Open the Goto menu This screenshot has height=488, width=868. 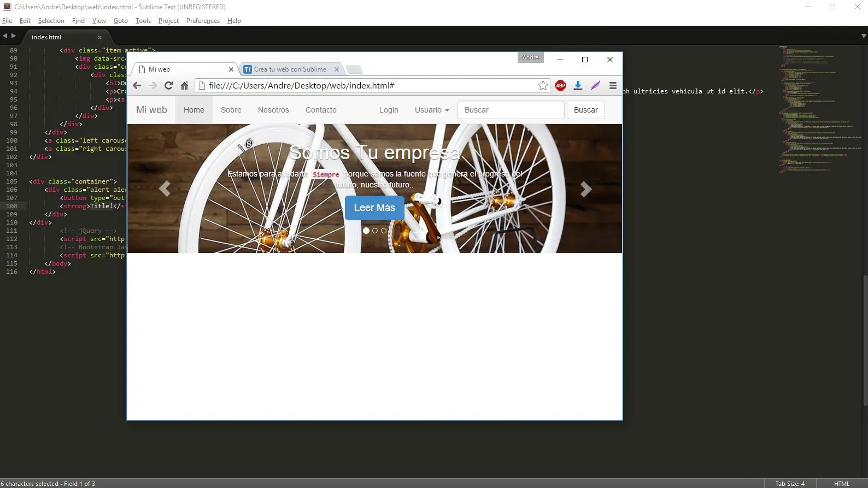pyautogui.click(x=121, y=21)
